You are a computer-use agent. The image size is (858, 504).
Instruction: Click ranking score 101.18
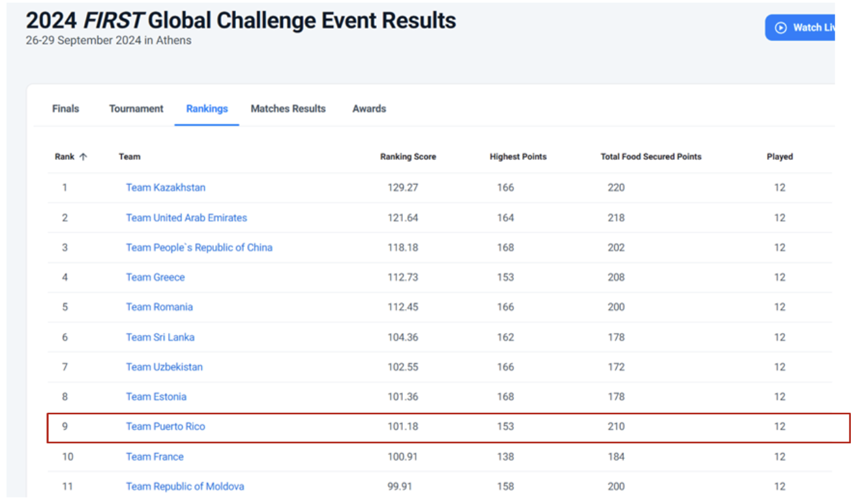(x=403, y=426)
